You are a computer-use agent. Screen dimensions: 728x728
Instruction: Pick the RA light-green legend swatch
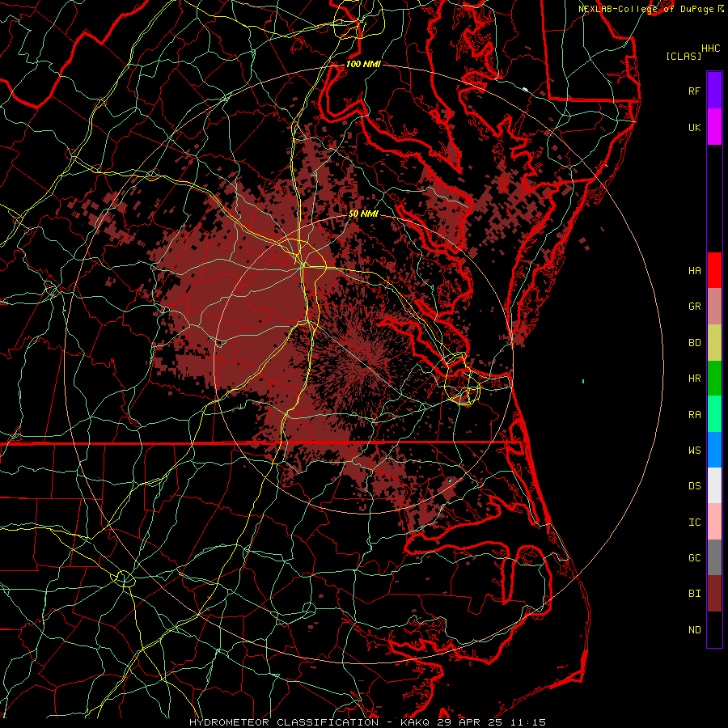click(x=714, y=414)
